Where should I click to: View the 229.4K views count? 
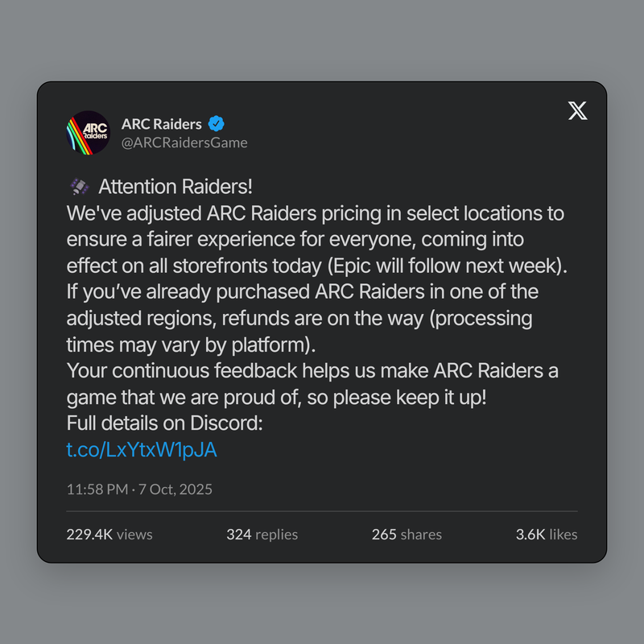[x=109, y=534]
